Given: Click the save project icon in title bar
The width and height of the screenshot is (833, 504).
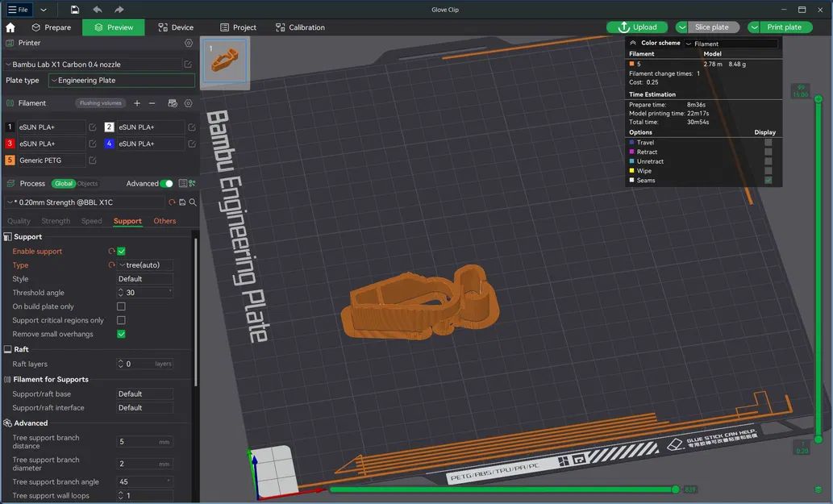Looking at the screenshot, I should click(x=74, y=10).
